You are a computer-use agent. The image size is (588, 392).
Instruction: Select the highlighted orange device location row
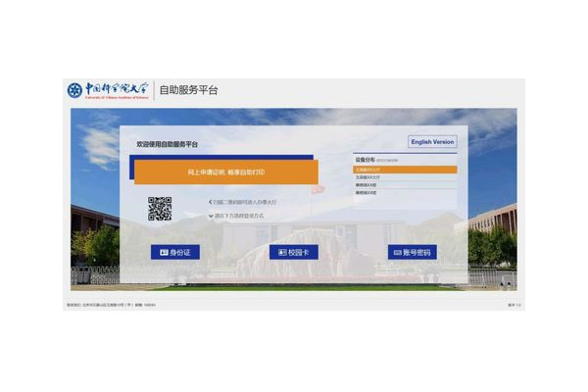405,169
